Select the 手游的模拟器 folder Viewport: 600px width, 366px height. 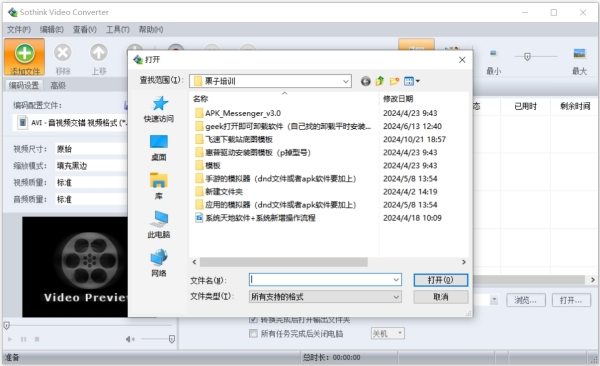[x=275, y=178]
